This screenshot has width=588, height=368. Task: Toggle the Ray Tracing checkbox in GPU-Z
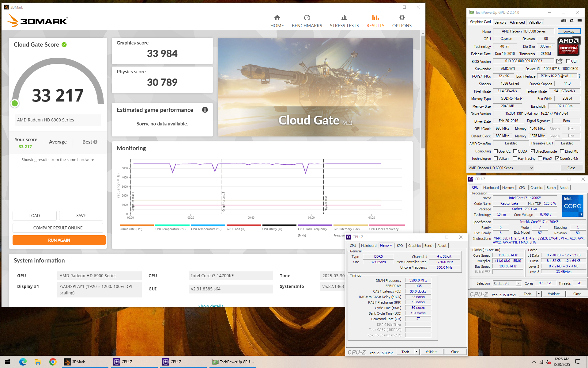[x=515, y=159]
